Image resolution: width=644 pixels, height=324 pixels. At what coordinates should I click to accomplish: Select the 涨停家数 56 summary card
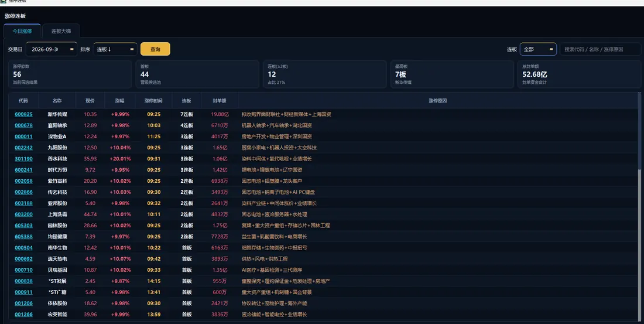(x=70, y=74)
